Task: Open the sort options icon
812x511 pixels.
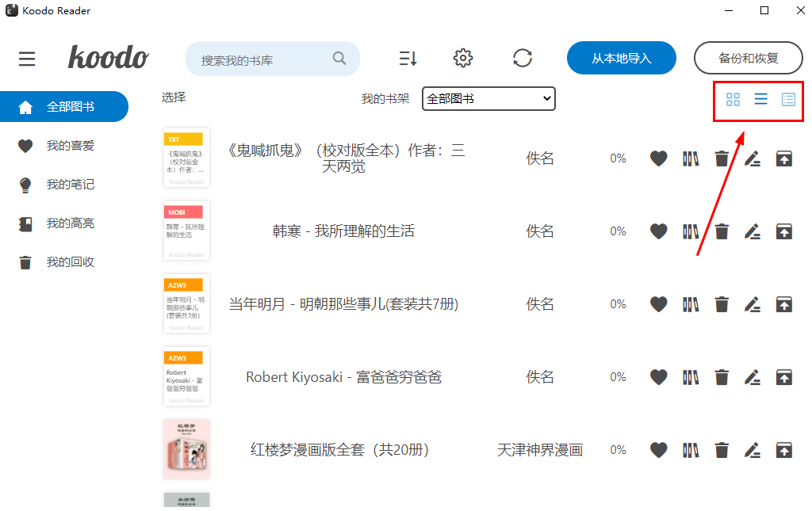Action: click(408, 58)
